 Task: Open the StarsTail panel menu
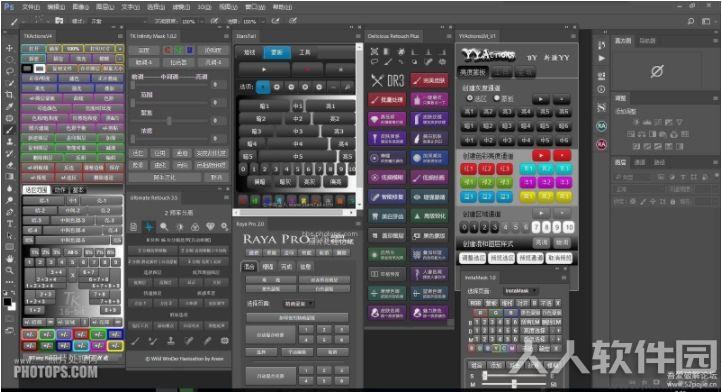[358, 36]
